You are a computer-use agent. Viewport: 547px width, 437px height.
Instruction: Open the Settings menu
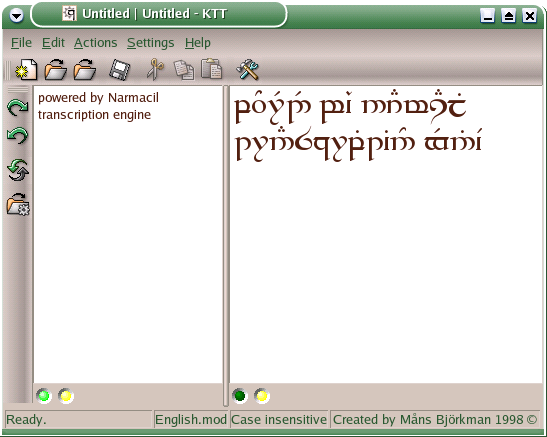pyautogui.click(x=150, y=43)
